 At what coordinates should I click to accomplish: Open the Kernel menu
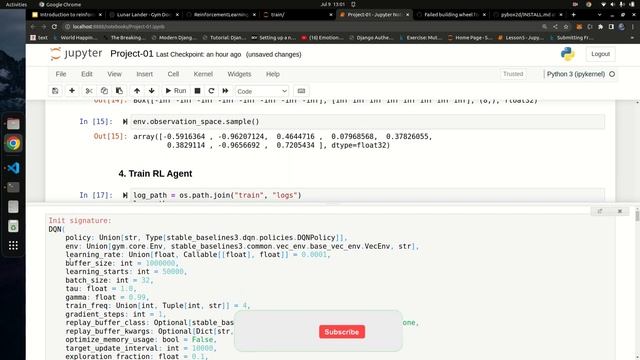click(x=203, y=74)
